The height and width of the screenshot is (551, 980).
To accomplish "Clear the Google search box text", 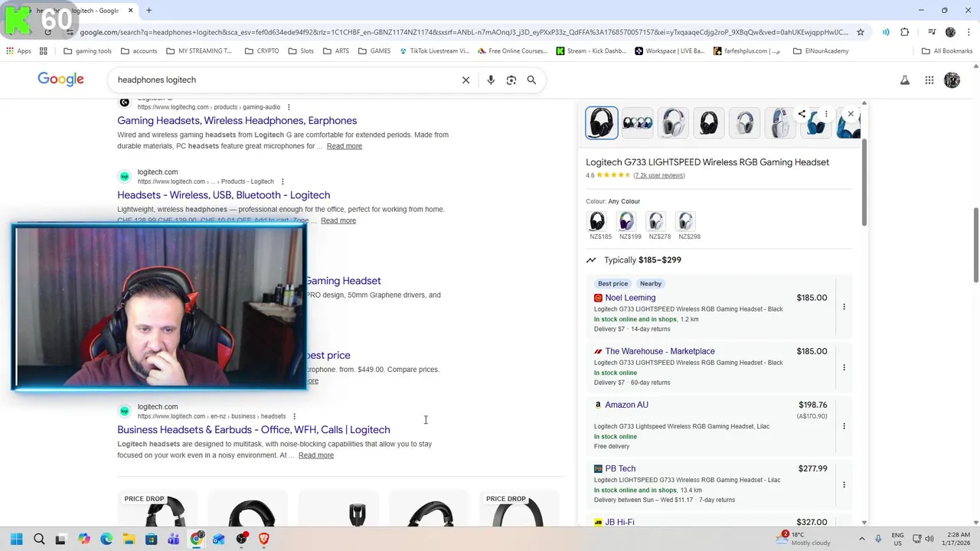I will [x=465, y=80].
